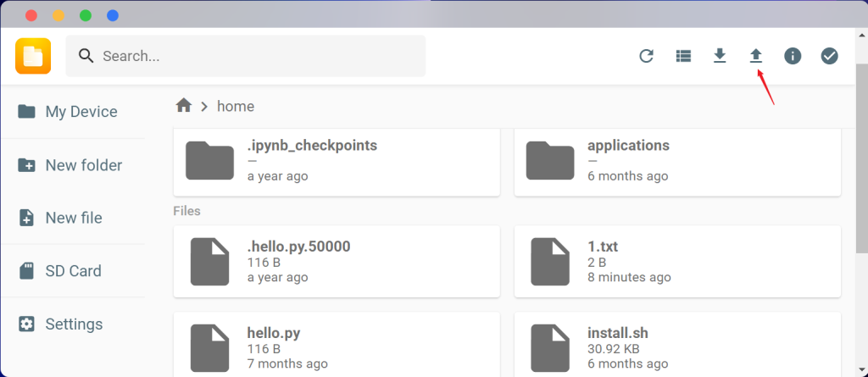Go to the home breadcrumb icon
The height and width of the screenshot is (377, 868).
pos(183,106)
